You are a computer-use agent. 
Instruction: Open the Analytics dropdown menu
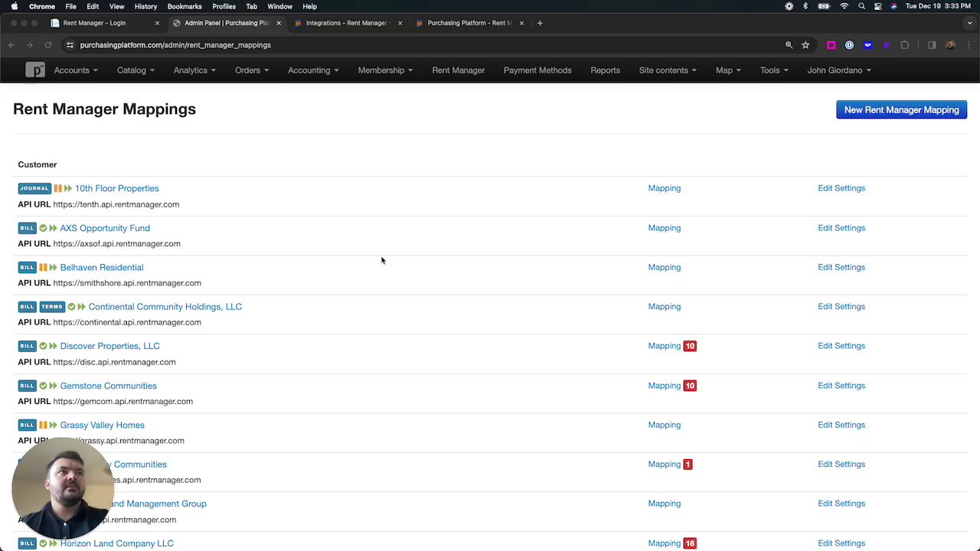pos(194,70)
